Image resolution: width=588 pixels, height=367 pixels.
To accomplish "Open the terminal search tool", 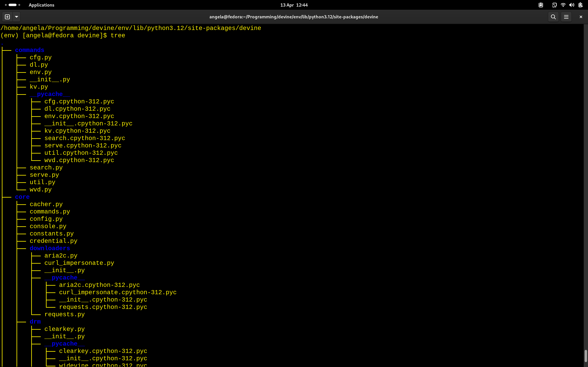I will click(x=553, y=17).
